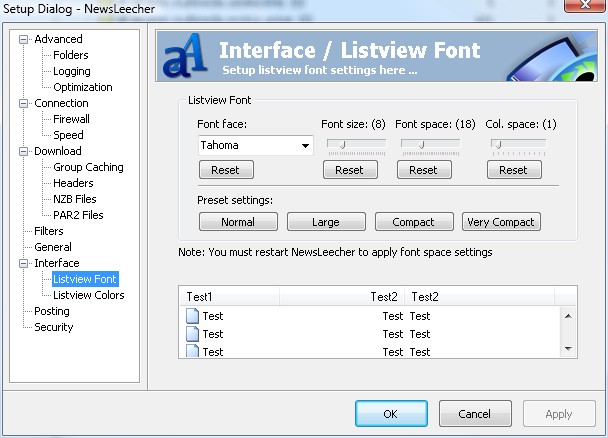Screen dimensions: 608x438
Task: Confirm settings with OK
Action: click(391, 414)
